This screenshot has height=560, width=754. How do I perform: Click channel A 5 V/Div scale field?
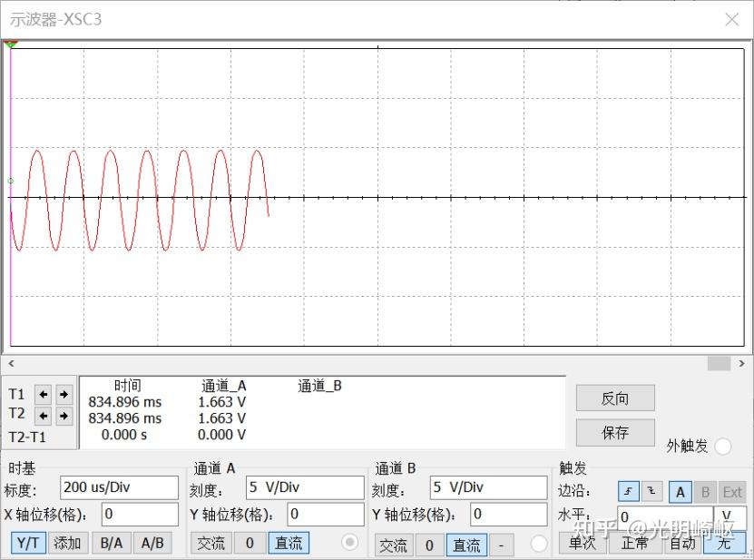pyautogui.click(x=305, y=487)
